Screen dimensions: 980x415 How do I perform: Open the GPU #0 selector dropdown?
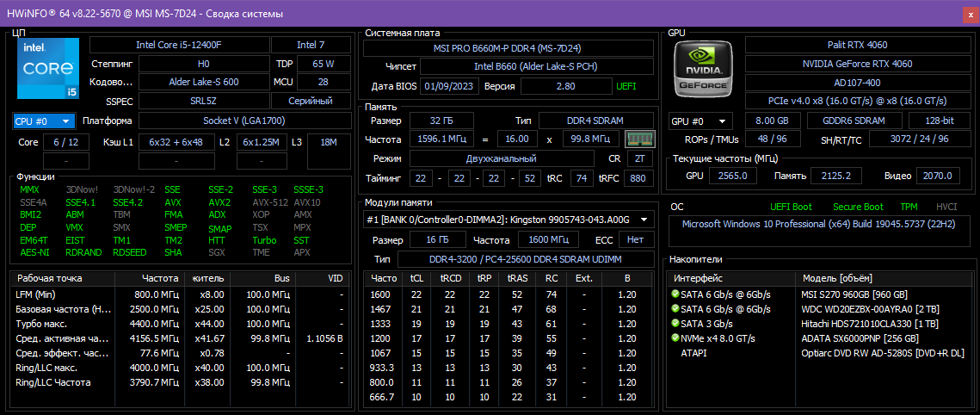coord(700,121)
